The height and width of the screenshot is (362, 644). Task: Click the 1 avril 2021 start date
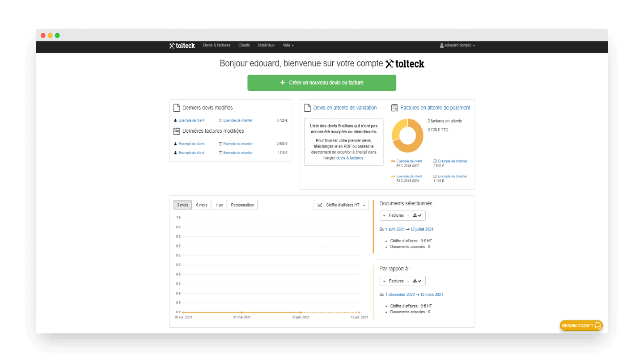(x=395, y=229)
